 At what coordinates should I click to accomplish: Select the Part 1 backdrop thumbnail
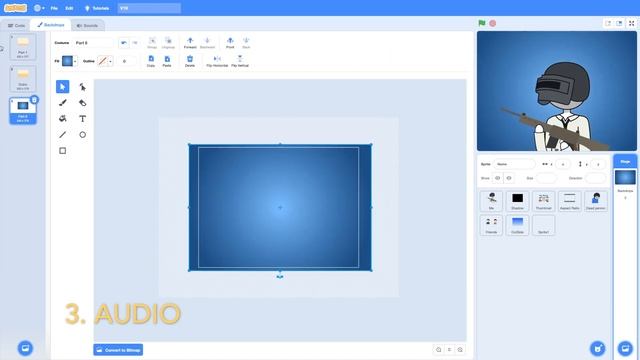coord(23,47)
